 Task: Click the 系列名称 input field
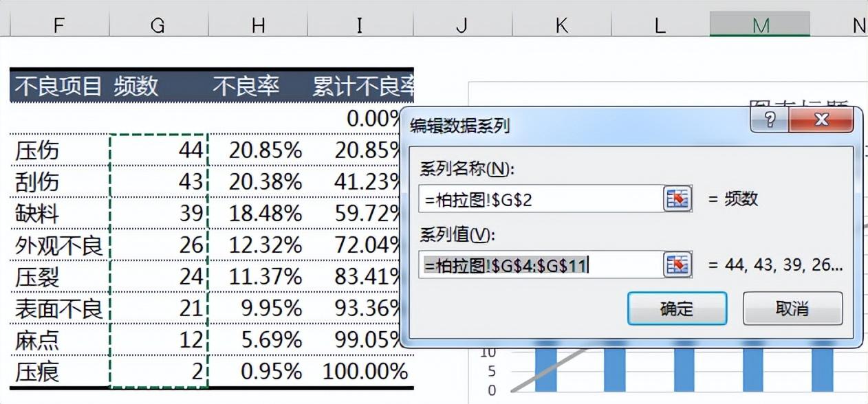541,199
